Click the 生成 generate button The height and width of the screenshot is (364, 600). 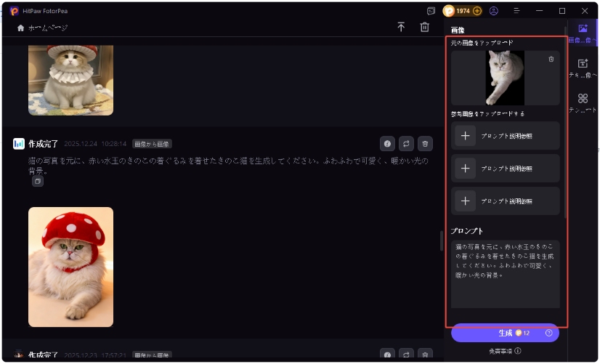(505, 333)
